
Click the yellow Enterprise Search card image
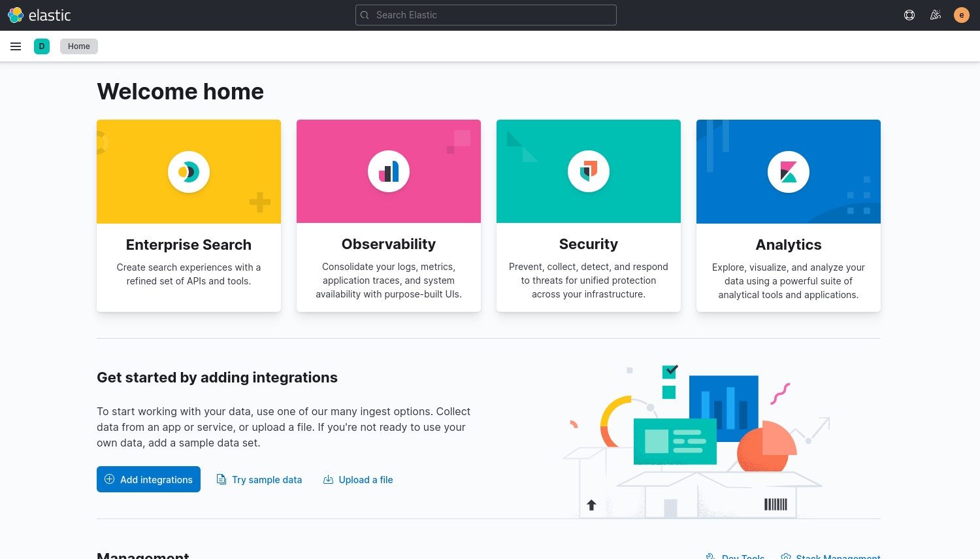pos(189,171)
